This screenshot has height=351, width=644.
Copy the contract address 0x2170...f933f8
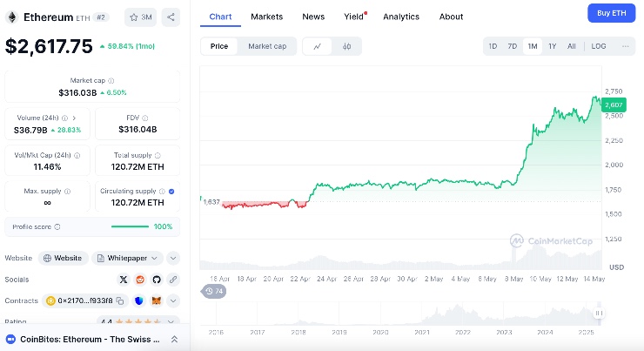120,300
